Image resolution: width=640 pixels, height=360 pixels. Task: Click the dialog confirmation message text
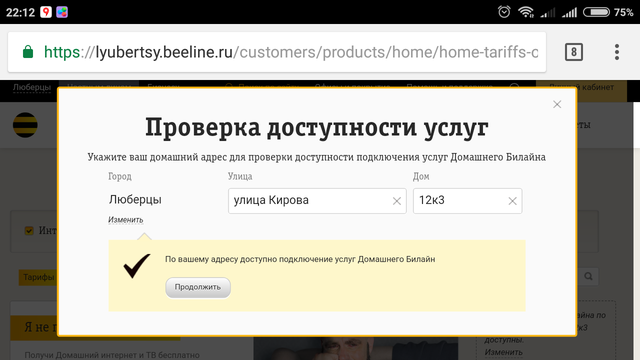click(300, 259)
